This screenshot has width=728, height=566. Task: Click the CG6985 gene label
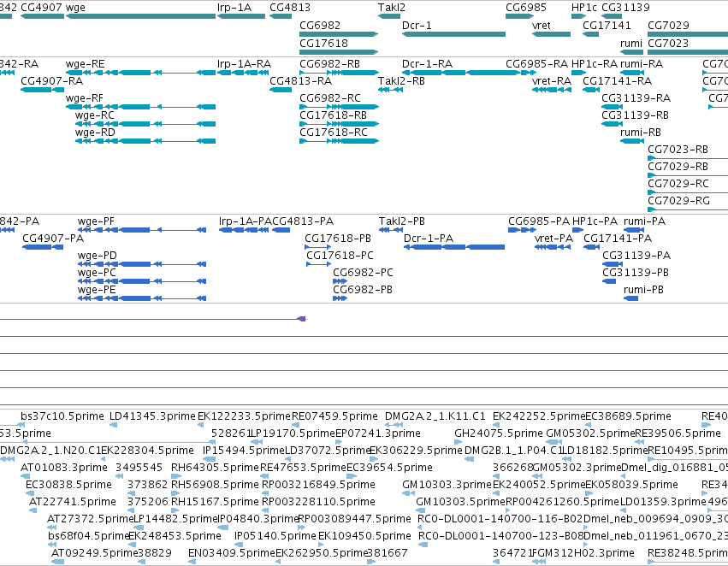525,8
